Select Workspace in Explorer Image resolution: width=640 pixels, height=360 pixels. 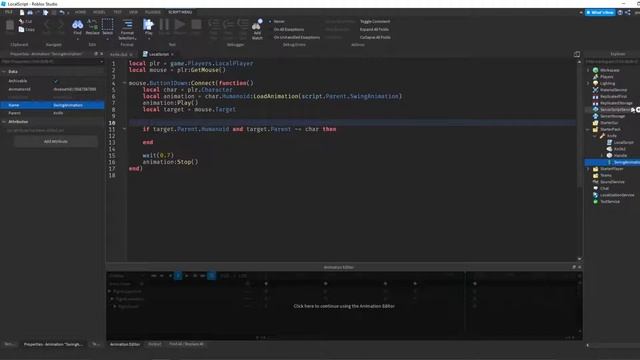tap(609, 70)
